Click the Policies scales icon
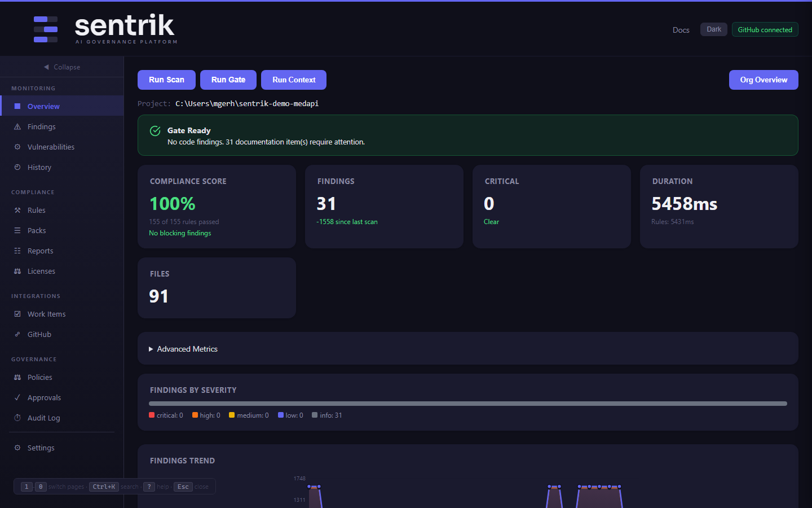The image size is (812, 508). pos(17,377)
